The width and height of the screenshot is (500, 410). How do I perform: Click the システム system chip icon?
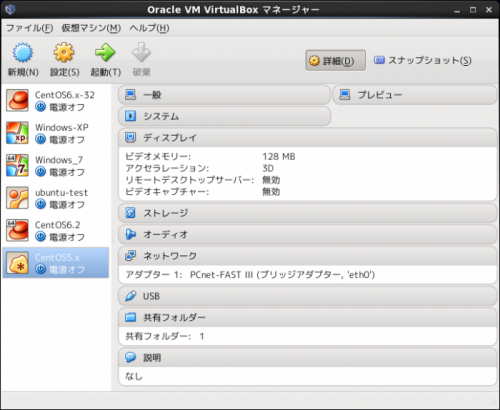pos(130,116)
